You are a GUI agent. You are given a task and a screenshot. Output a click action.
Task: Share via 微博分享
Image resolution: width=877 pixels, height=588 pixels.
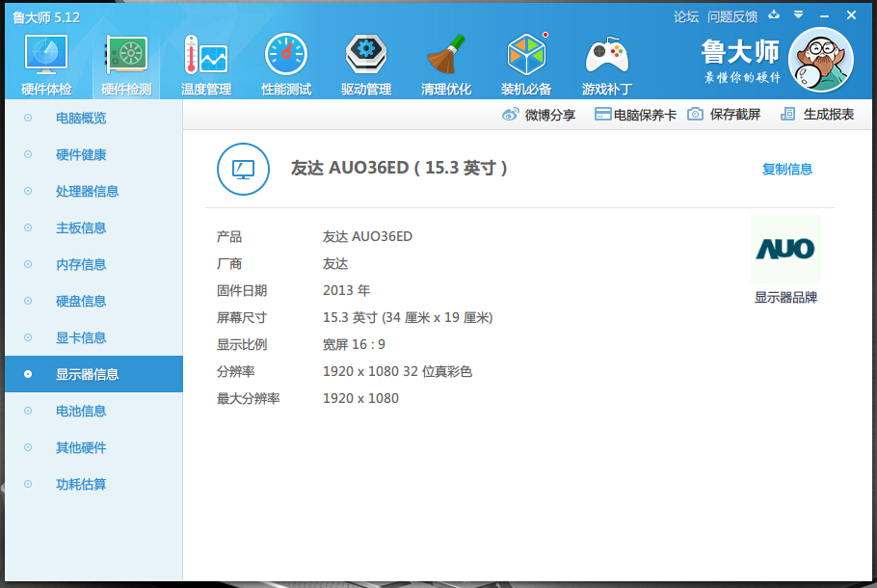coord(539,115)
